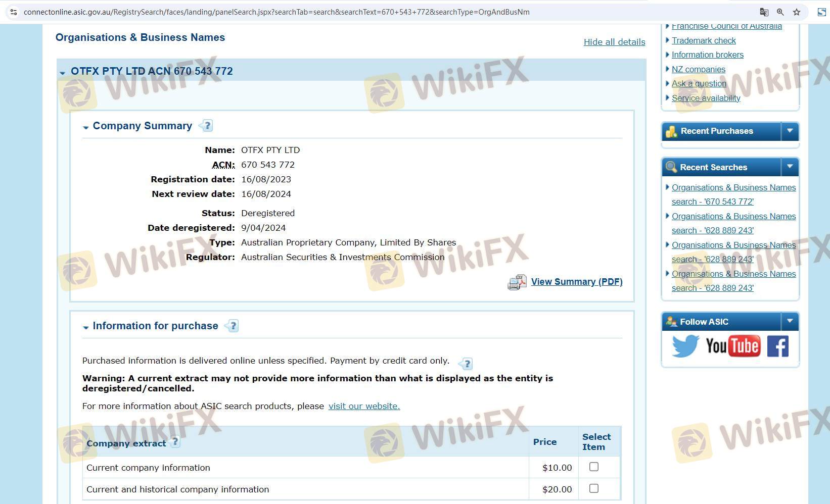Collapse the Company Summary section
This screenshot has width=830, height=504.
86,127
